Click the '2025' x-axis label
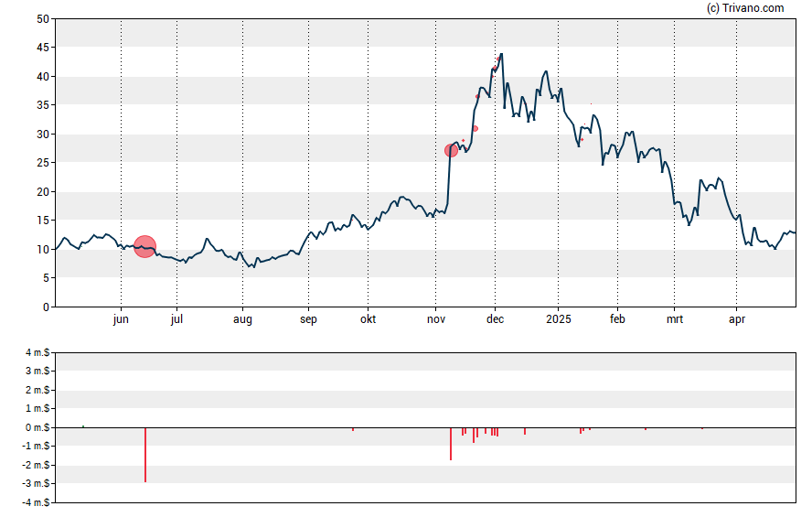This screenshot has height=517, width=812. (x=558, y=319)
